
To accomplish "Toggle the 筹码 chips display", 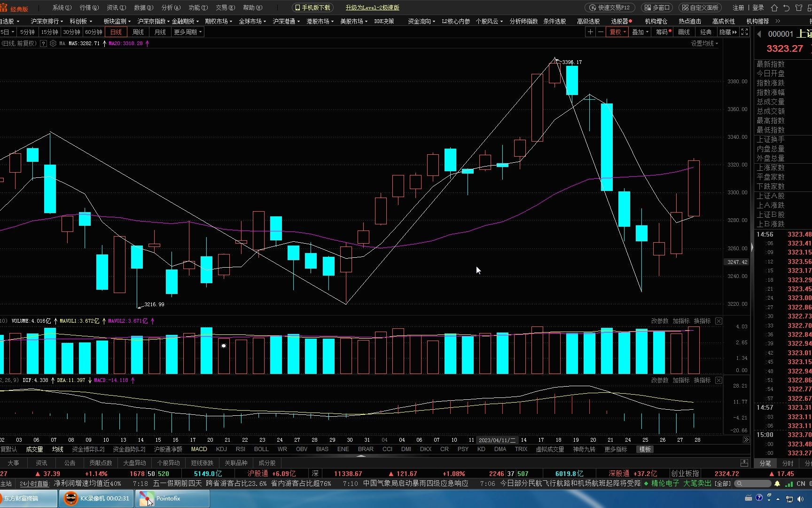I will [663, 32].
